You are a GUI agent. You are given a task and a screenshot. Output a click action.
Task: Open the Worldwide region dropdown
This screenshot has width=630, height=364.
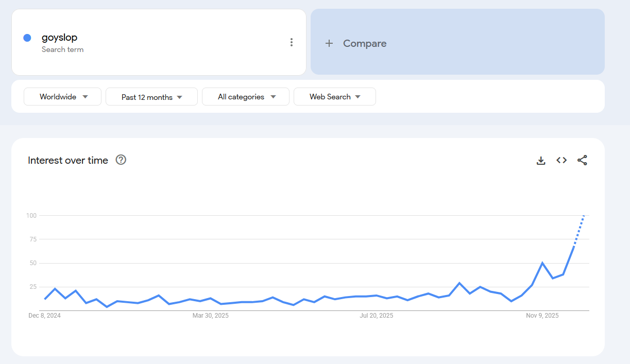coord(63,97)
